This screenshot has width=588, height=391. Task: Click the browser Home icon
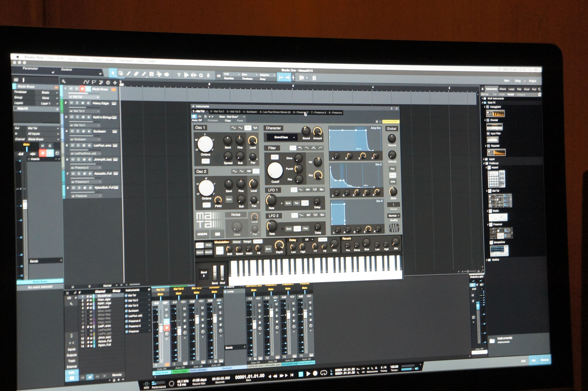pos(482,89)
